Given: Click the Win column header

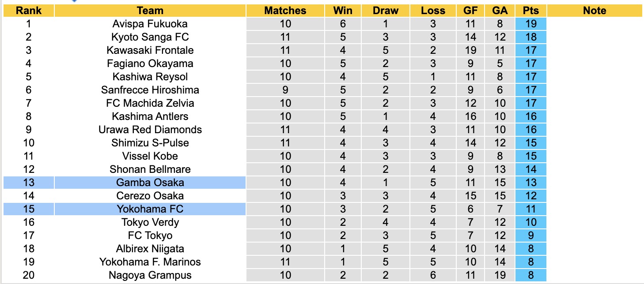Looking at the screenshot, I should coord(343,11).
